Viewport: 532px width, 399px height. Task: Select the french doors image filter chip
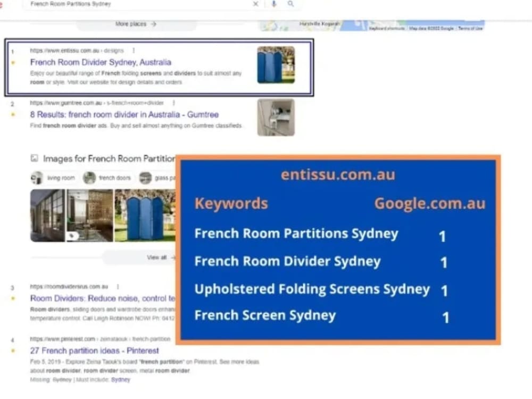[107, 178]
